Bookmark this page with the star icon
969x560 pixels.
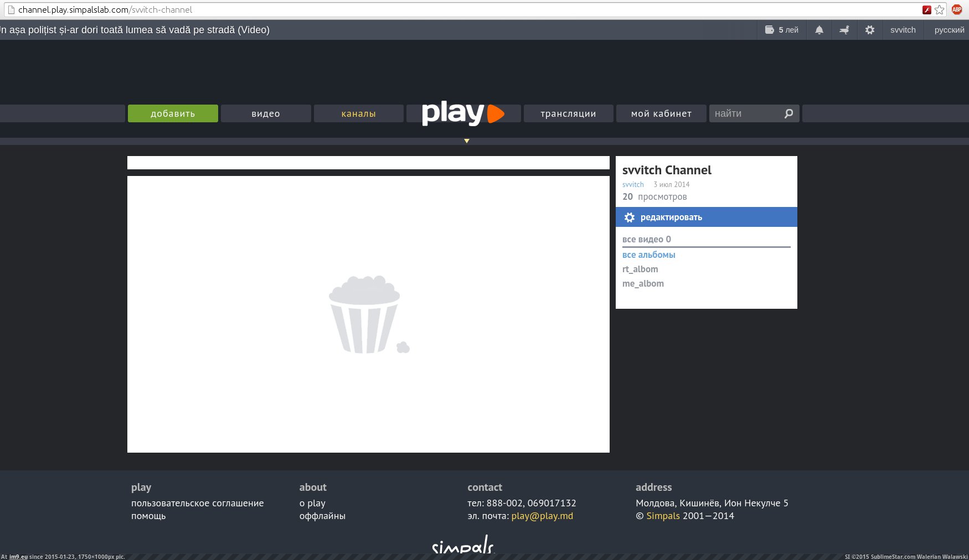940,10
